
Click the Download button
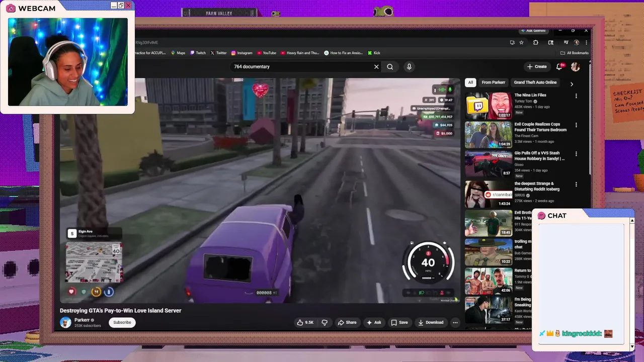(x=431, y=322)
